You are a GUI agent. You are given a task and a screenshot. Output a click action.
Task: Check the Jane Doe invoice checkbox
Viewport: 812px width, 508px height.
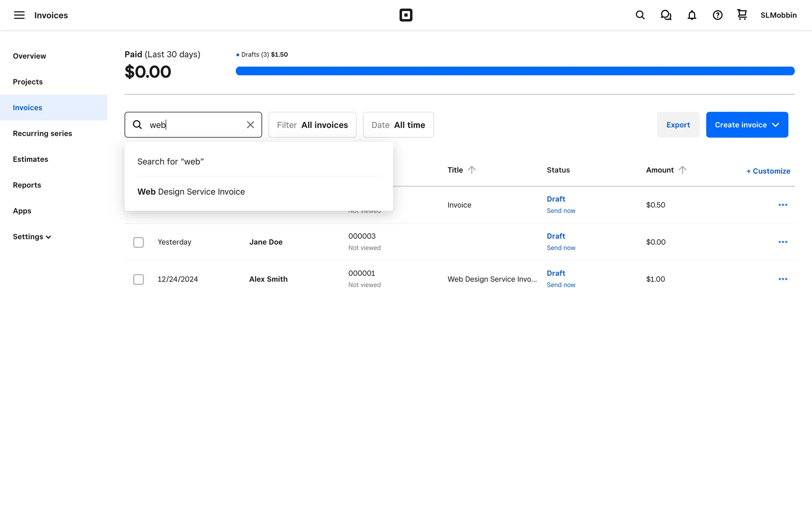coord(138,242)
